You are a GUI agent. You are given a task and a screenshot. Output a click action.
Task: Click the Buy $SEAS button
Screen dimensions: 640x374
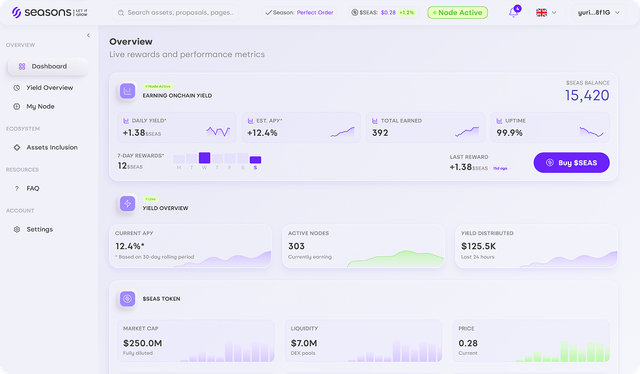[x=571, y=163]
